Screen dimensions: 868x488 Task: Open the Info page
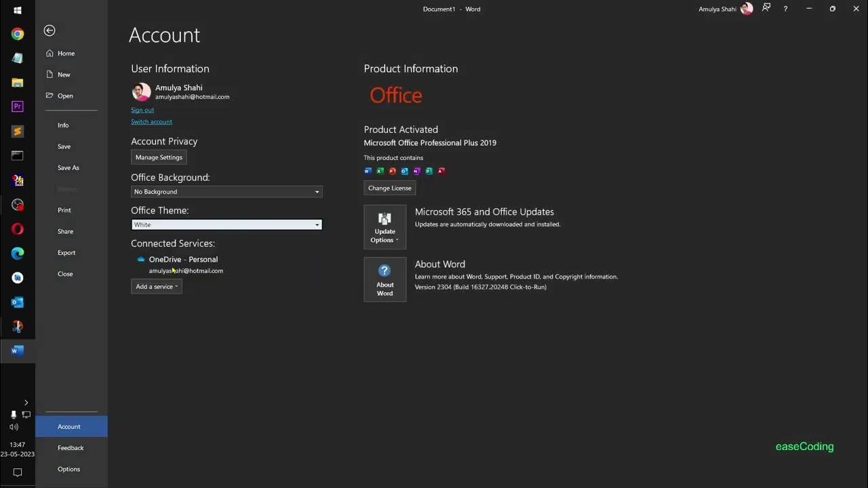(x=63, y=125)
